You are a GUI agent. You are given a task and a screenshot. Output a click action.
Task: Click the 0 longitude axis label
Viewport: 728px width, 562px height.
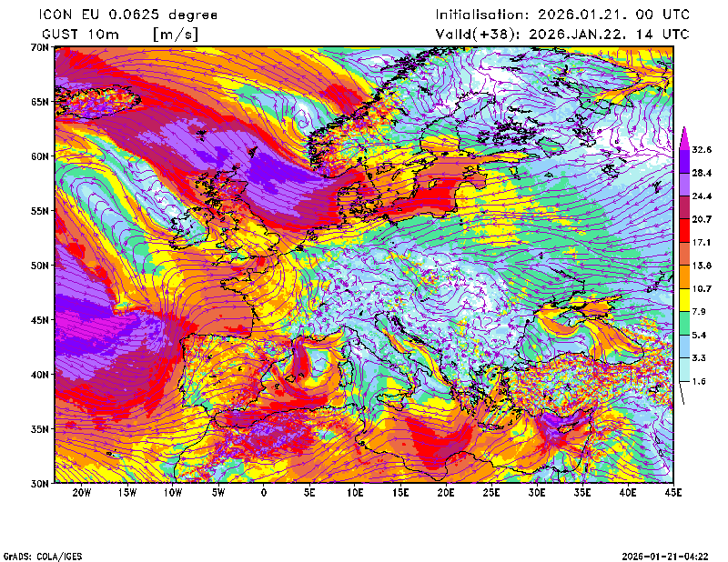point(264,493)
